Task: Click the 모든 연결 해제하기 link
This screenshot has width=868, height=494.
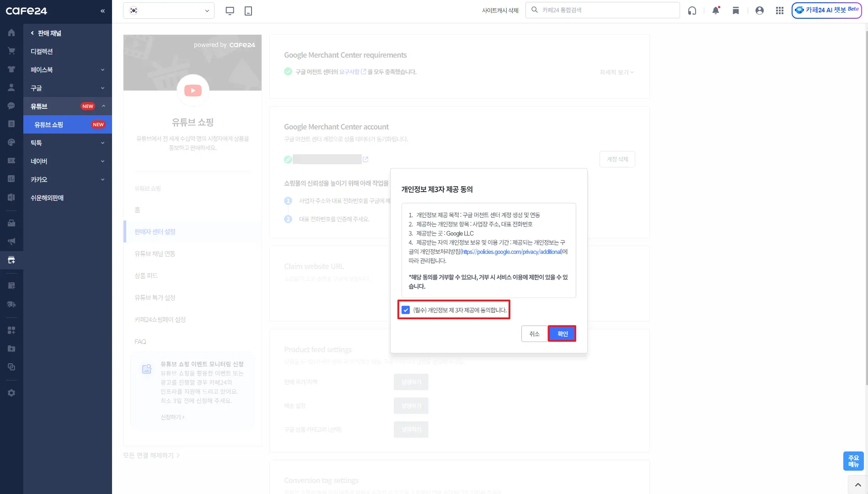Action: click(151, 456)
